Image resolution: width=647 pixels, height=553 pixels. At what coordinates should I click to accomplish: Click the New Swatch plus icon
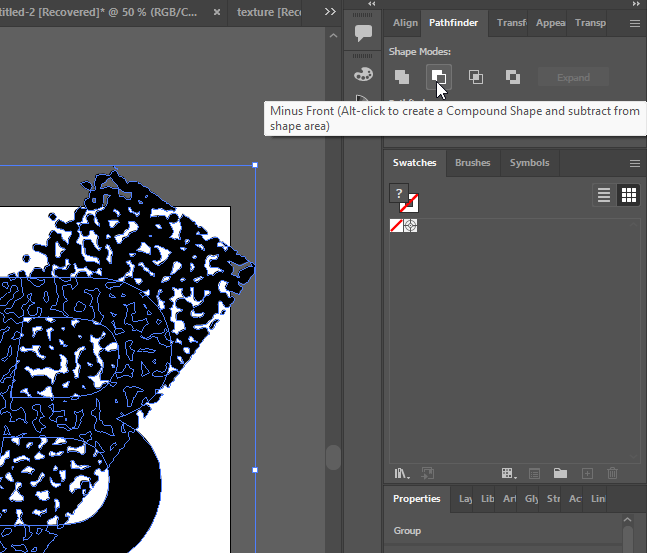click(x=587, y=473)
